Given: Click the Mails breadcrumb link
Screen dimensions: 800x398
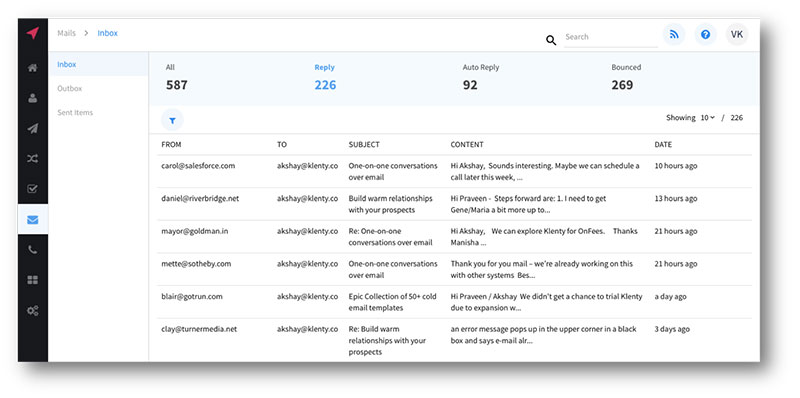Looking at the screenshot, I should pyautogui.click(x=66, y=33).
